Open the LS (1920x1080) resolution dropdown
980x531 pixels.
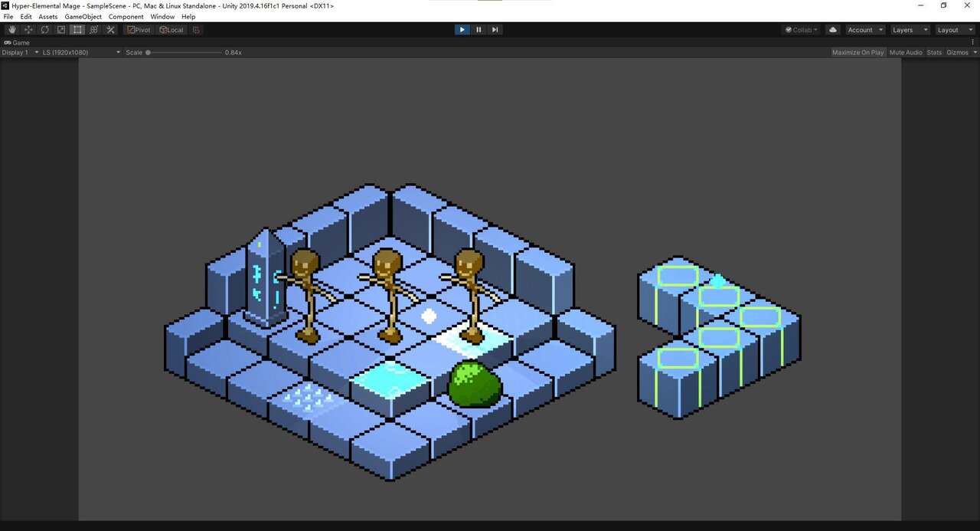(x=81, y=52)
